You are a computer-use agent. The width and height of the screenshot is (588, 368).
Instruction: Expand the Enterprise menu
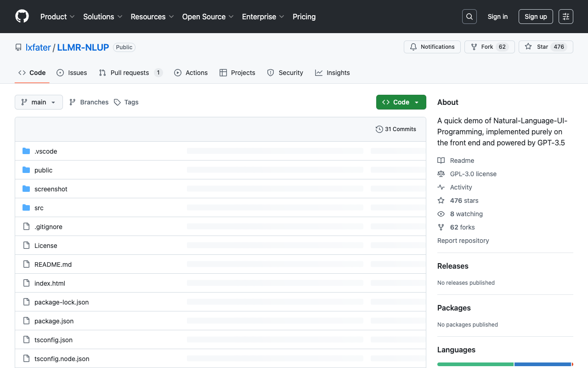pos(263,17)
